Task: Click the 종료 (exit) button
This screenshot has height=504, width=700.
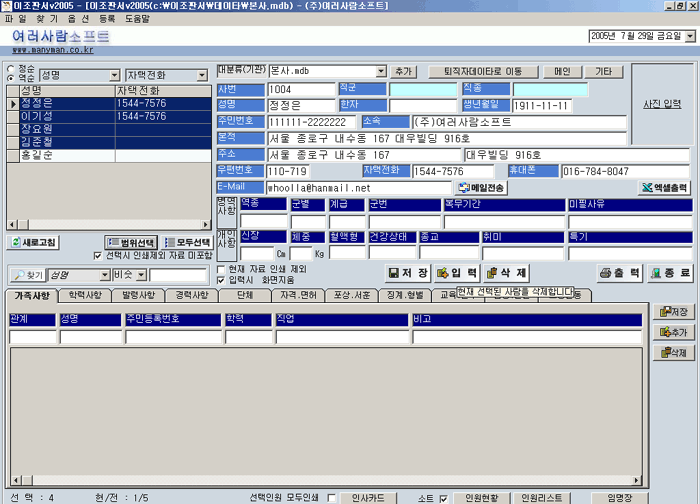Action: click(x=669, y=272)
